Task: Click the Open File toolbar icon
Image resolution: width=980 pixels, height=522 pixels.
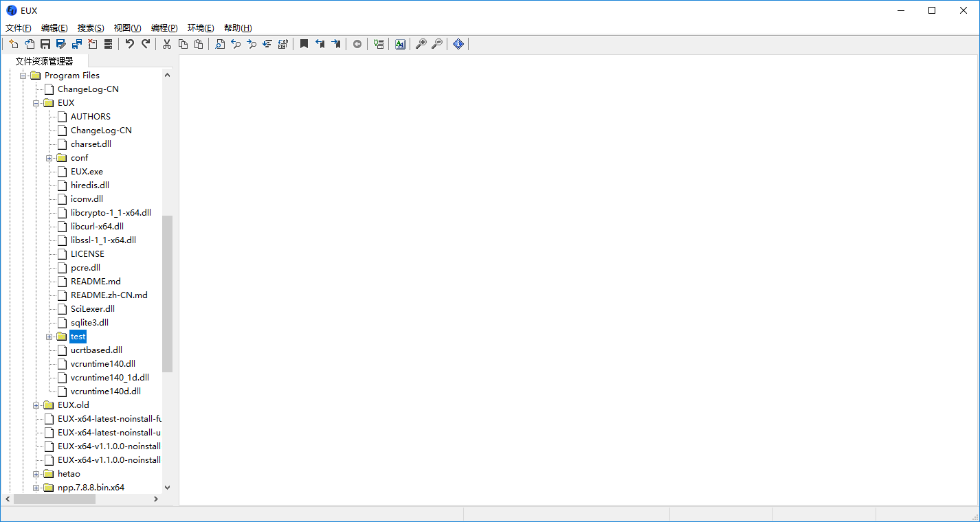Action: 30,44
